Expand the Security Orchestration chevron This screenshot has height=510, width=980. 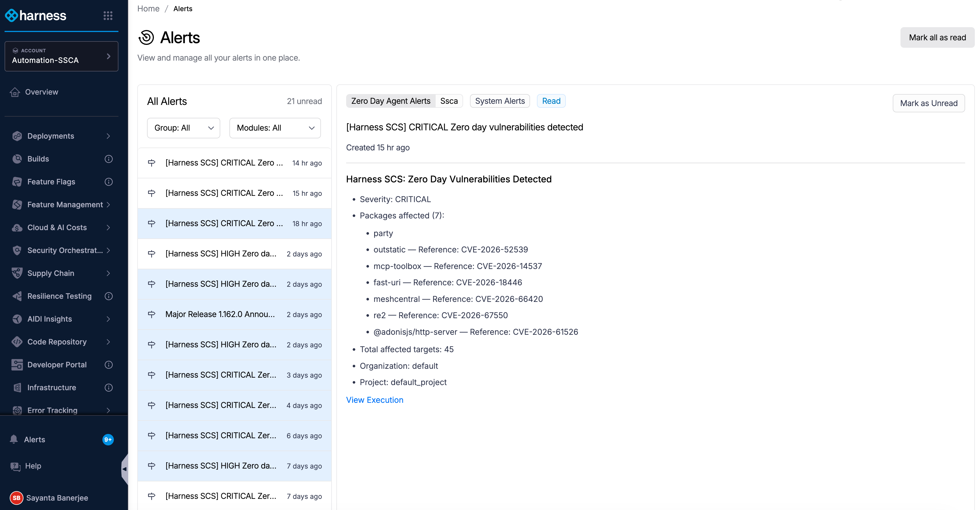[x=108, y=250]
